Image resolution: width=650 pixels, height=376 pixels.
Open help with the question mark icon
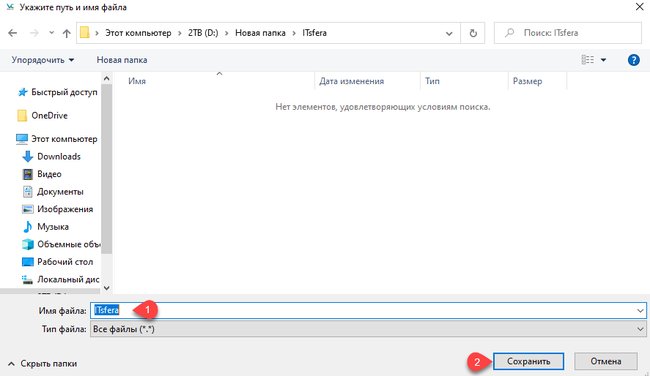[633, 60]
